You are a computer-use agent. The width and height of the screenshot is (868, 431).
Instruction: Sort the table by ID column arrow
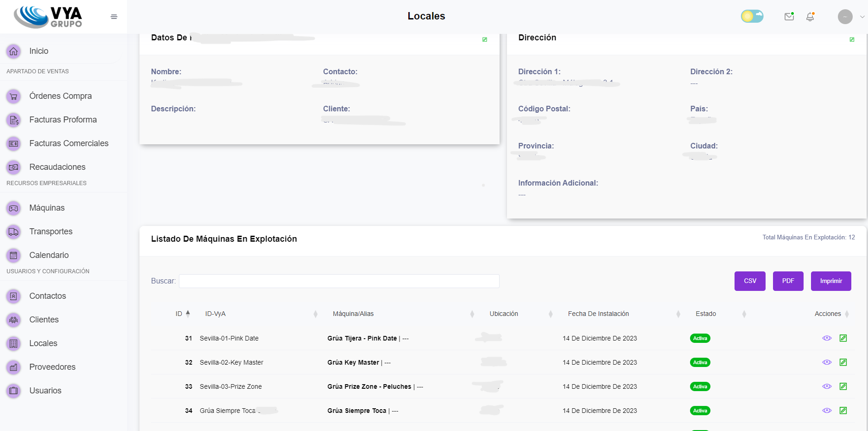[x=188, y=313]
